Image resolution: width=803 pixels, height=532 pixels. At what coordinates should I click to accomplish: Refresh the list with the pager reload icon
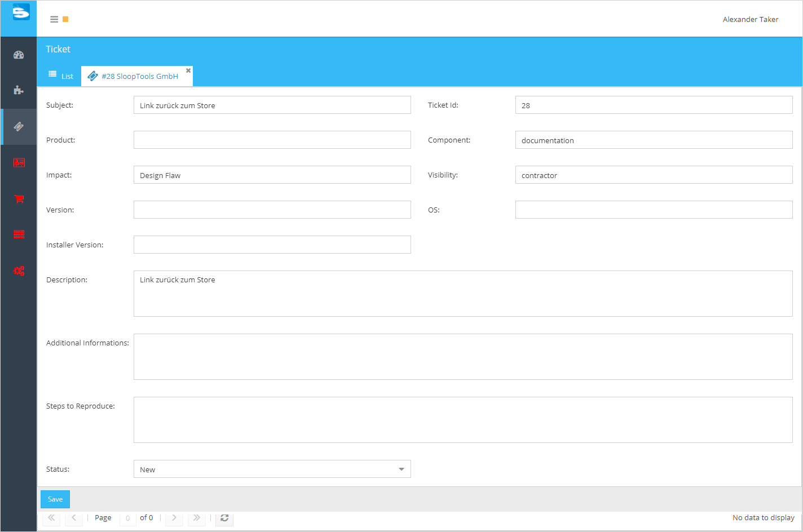pos(224,517)
